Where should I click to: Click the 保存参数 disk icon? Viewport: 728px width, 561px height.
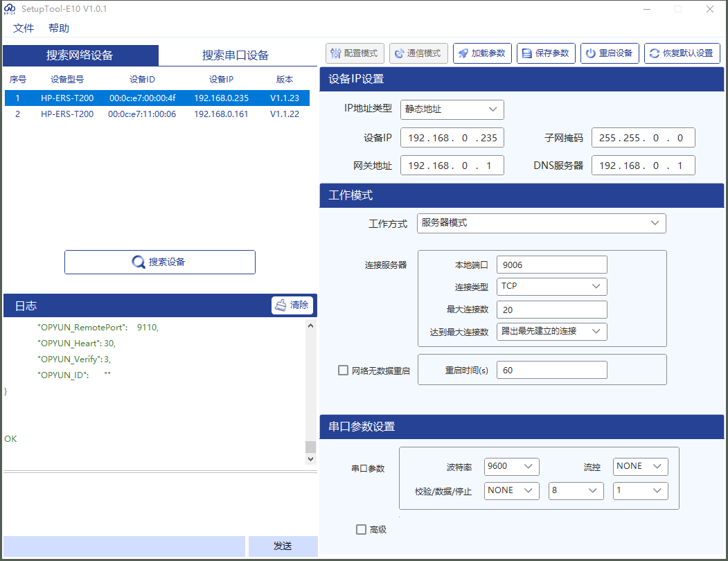[x=526, y=53]
